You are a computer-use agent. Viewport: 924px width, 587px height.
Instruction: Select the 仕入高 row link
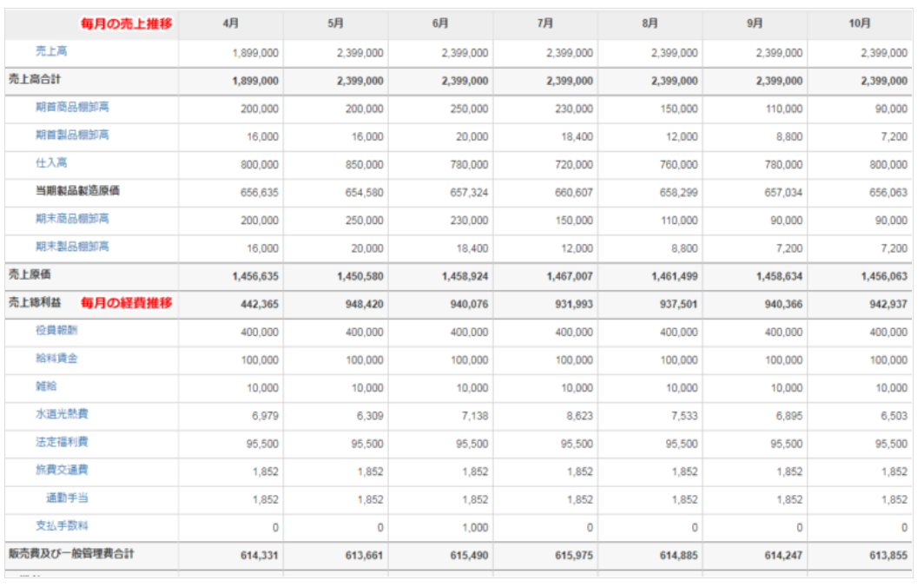pos(51,163)
